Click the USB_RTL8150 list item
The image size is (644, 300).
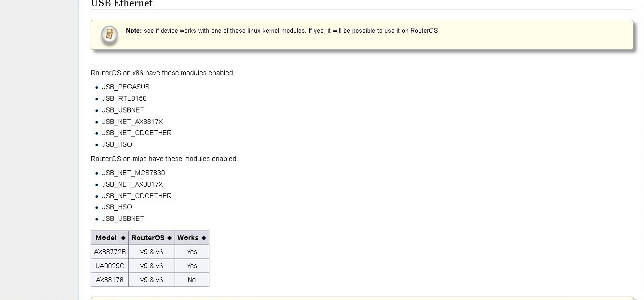124,98
